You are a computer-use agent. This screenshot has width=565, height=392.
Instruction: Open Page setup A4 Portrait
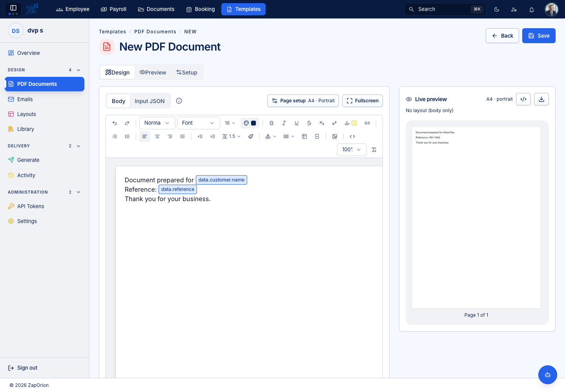pos(303,101)
